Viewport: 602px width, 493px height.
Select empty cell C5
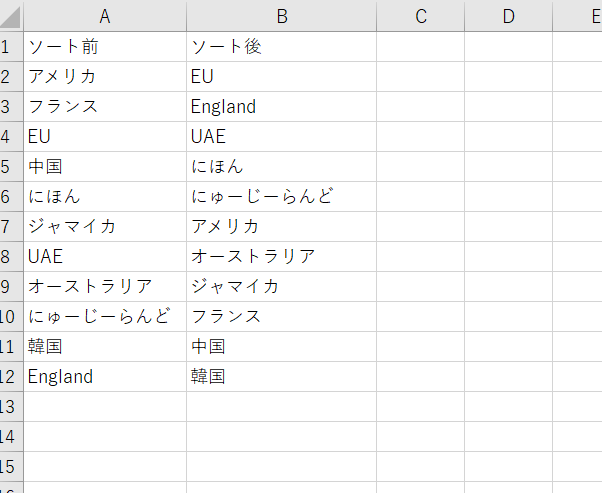pos(420,166)
